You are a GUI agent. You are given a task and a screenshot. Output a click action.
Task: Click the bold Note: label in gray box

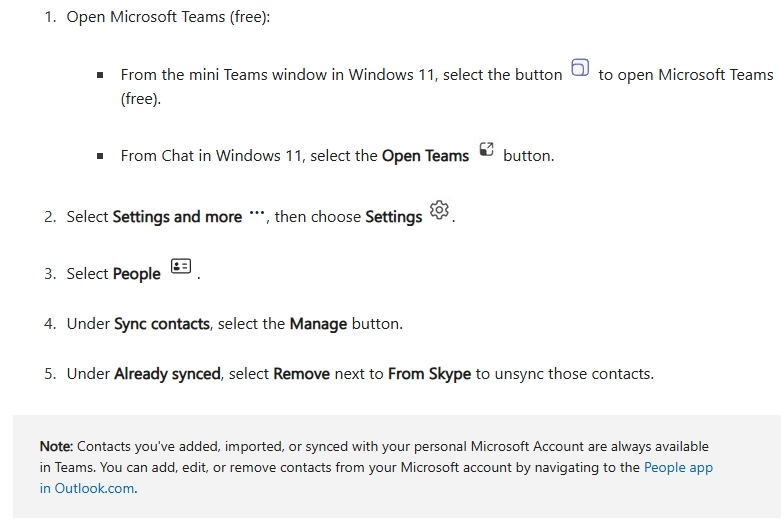tap(56, 446)
